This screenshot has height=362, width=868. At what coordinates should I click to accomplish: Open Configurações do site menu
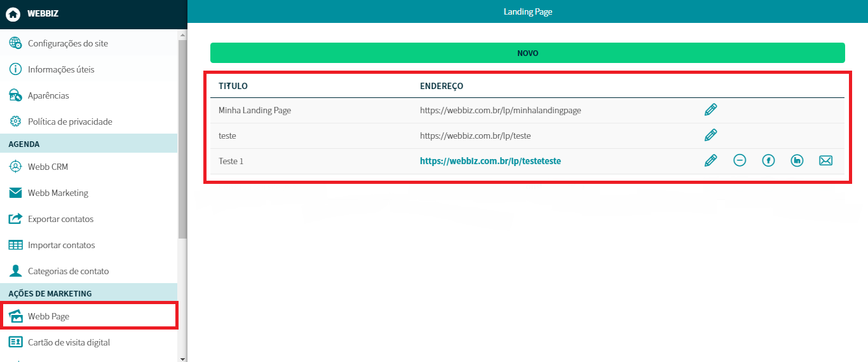(68, 43)
